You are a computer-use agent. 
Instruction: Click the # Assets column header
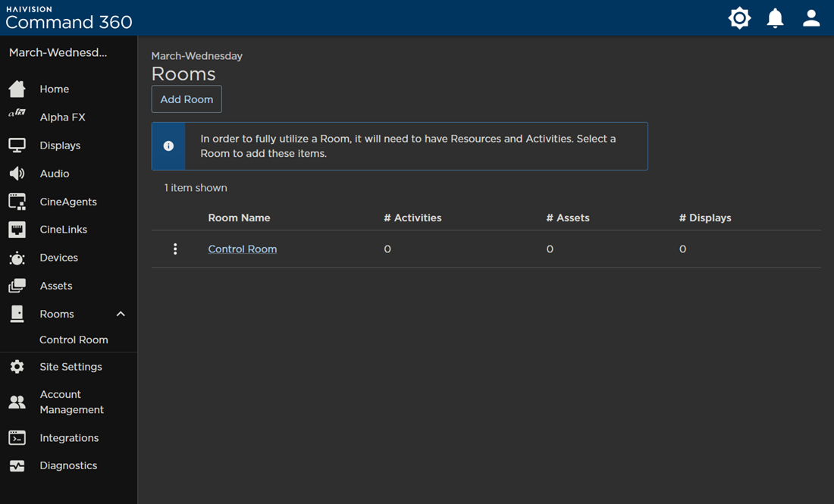pos(568,218)
